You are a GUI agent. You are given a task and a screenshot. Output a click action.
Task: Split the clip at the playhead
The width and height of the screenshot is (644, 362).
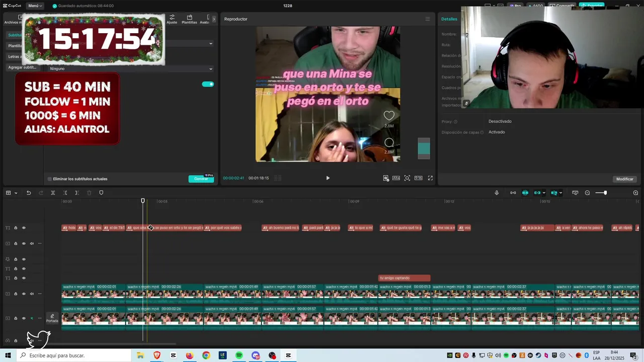(53, 193)
